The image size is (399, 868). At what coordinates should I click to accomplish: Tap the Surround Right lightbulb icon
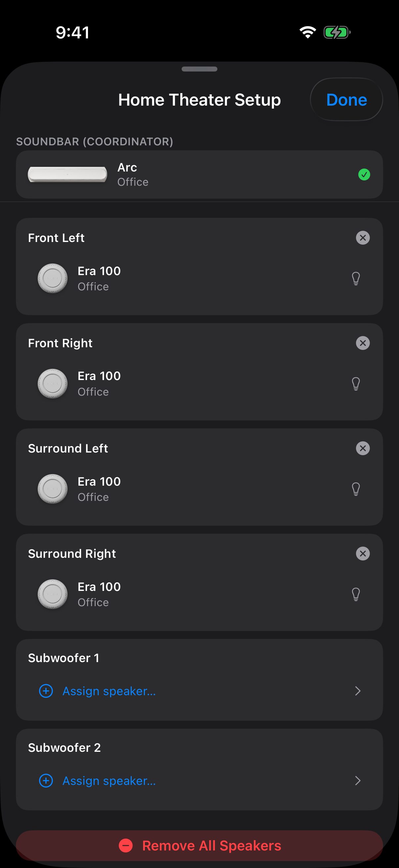click(356, 595)
